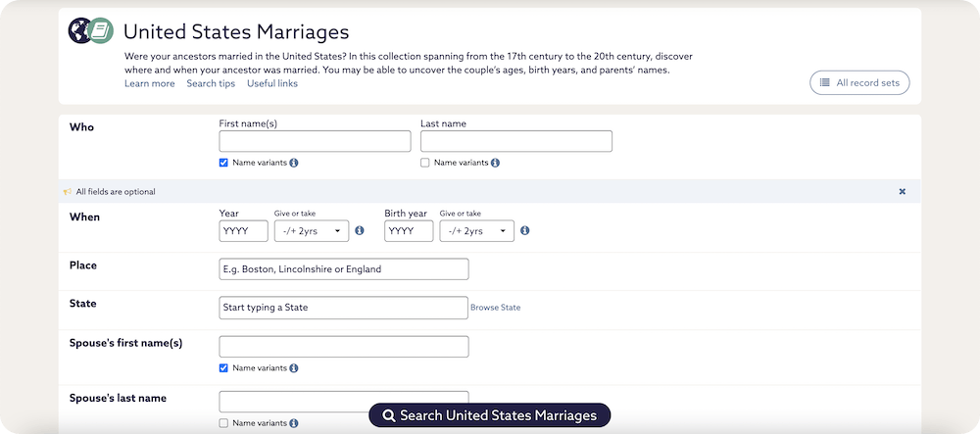Screen dimensions: 980x434
Task: Click the globe and book collection icon
Action: click(x=90, y=31)
